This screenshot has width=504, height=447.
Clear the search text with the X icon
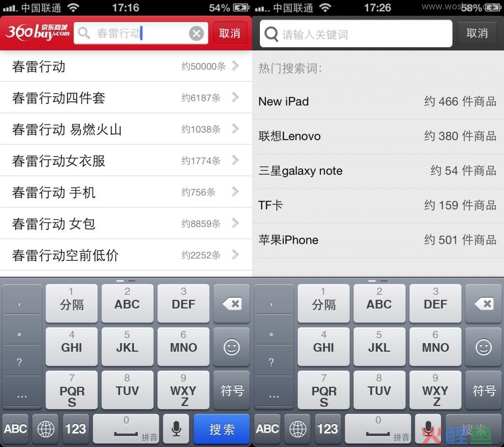pyautogui.click(x=196, y=33)
